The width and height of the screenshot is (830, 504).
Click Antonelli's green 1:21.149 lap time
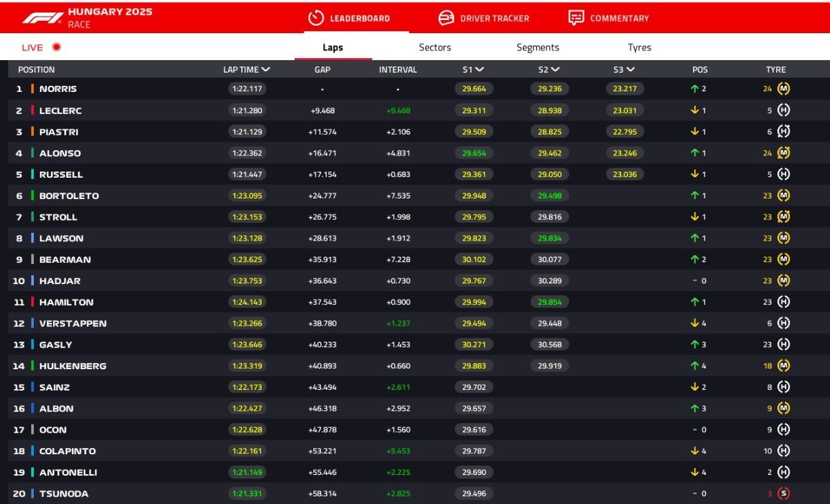pos(247,473)
